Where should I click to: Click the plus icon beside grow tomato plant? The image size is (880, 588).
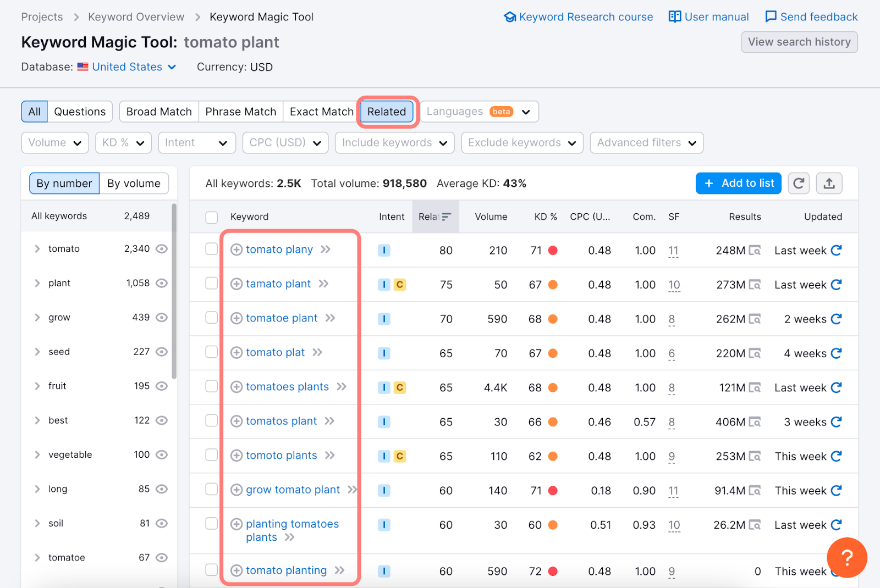[237, 490]
